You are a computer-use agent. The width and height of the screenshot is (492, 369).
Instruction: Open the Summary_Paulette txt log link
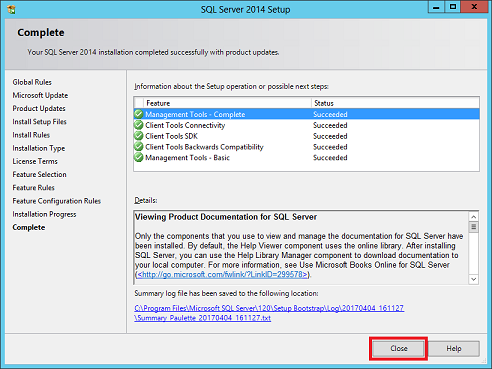point(203,318)
